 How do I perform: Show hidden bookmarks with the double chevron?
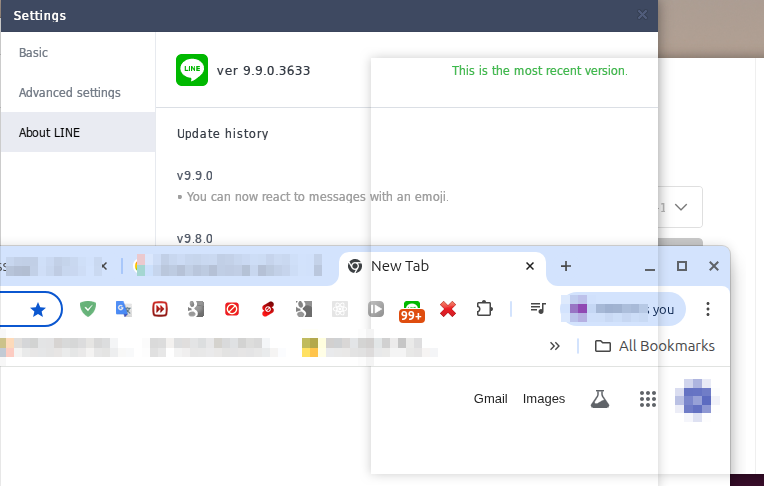click(x=554, y=346)
